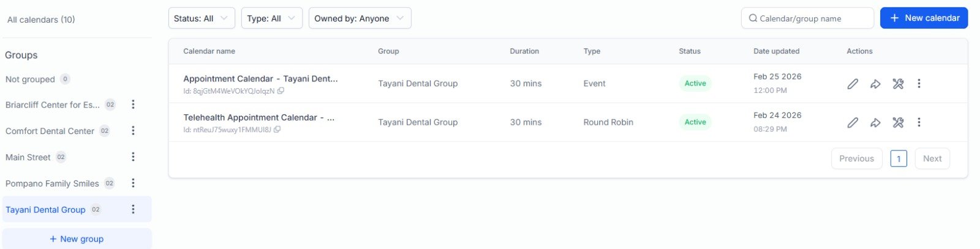Open the Owned by: Anyone dropdown
980x249 pixels.
(360, 18)
